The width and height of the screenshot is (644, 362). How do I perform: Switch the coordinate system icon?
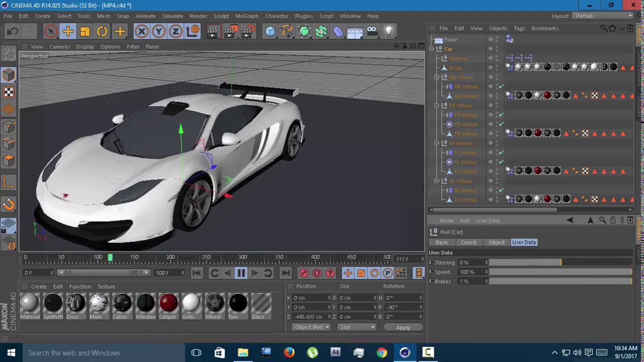coord(193,32)
